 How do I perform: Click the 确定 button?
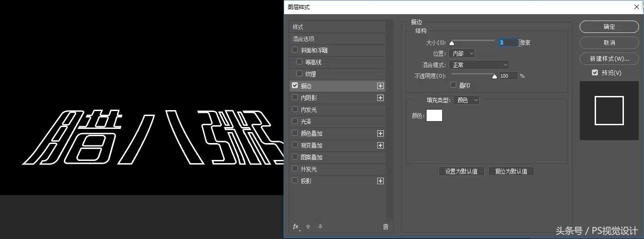pos(609,27)
